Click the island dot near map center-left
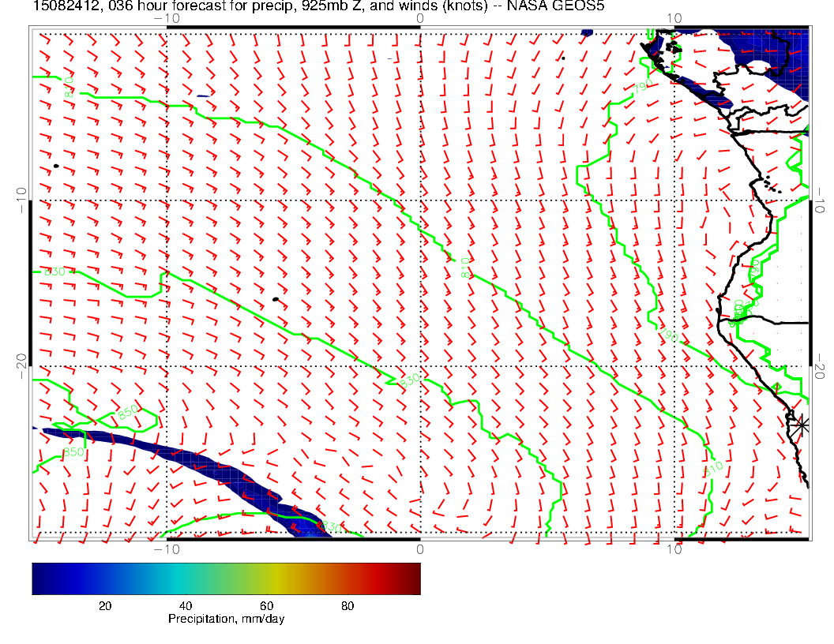The height and width of the screenshot is (644, 834). (x=275, y=299)
